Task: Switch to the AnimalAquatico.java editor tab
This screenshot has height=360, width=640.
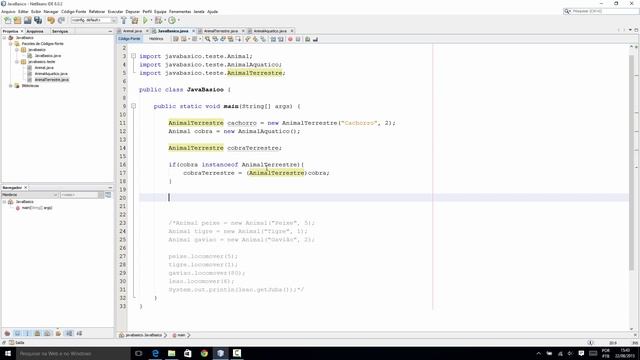Action: (x=269, y=31)
